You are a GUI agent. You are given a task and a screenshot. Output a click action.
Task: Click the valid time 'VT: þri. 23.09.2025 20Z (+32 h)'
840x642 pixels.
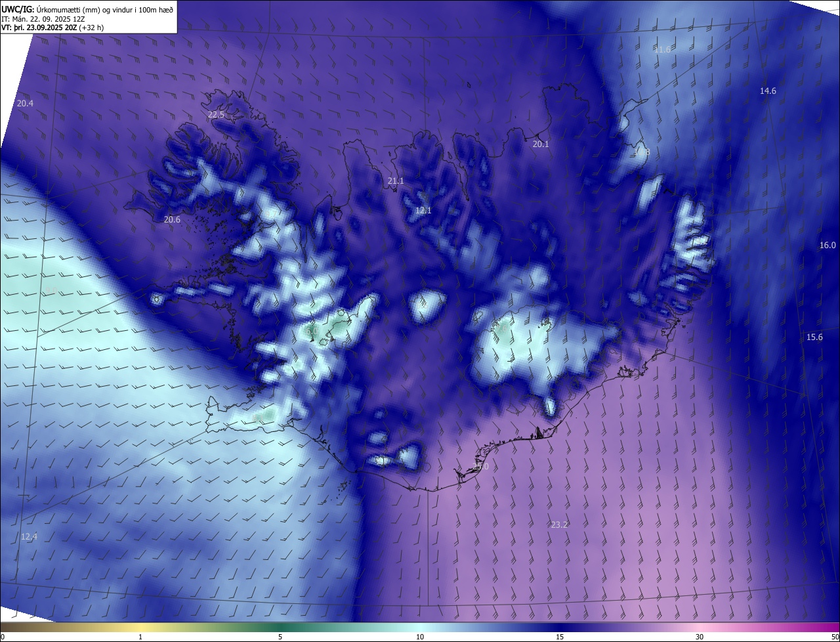52,28
